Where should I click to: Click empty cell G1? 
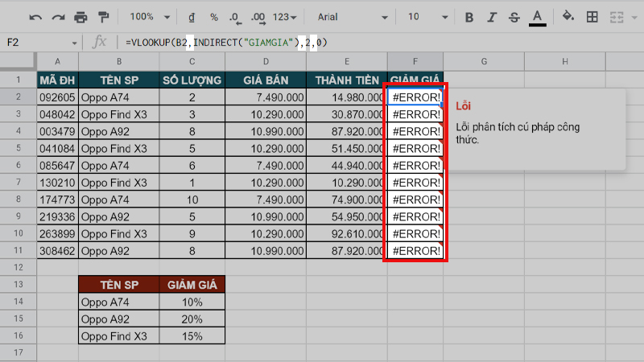484,80
